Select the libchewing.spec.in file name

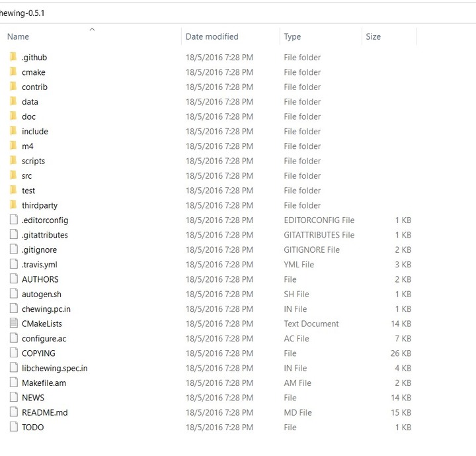click(55, 368)
